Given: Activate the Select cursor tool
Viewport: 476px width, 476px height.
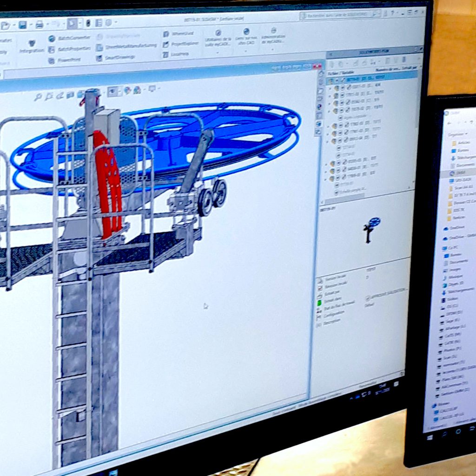Looking at the screenshot, I should coord(72,23).
